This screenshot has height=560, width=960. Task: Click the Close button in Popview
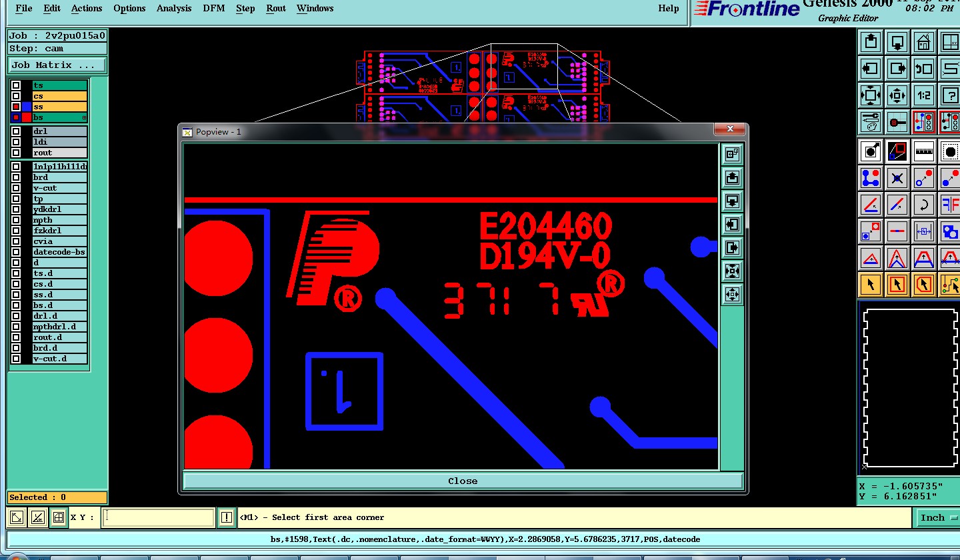[463, 481]
